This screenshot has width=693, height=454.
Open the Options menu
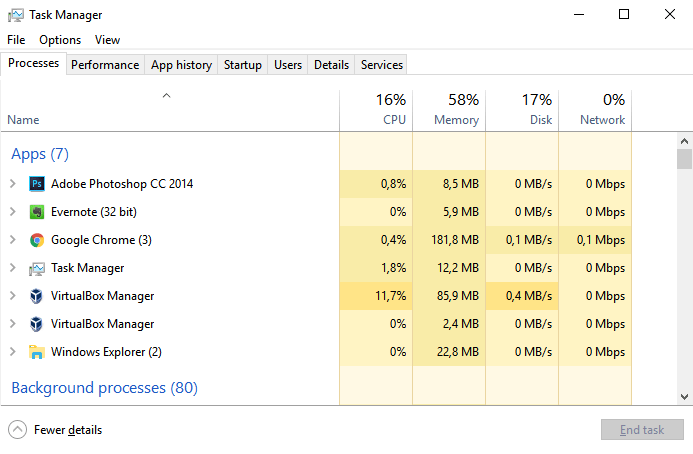pyautogui.click(x=60, y=40)
